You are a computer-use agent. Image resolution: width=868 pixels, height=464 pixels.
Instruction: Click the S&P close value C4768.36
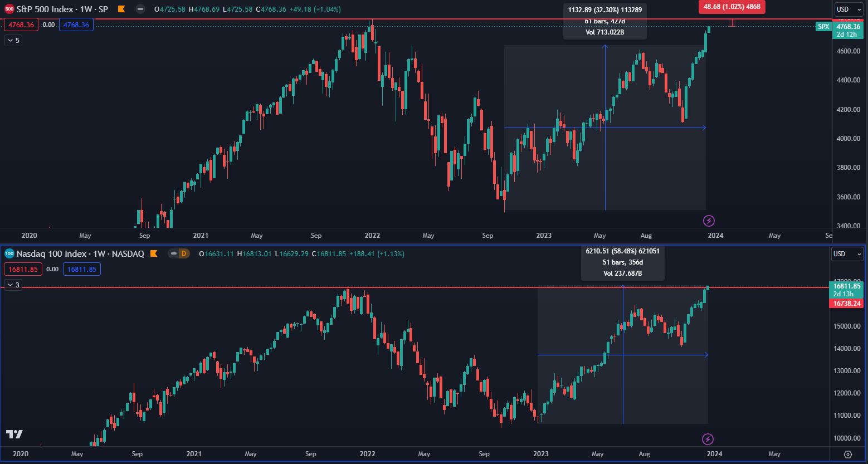(x=271, y=9)
